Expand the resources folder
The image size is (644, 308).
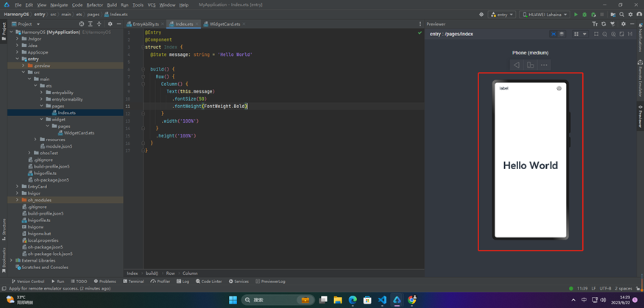(x=35, y=140)
